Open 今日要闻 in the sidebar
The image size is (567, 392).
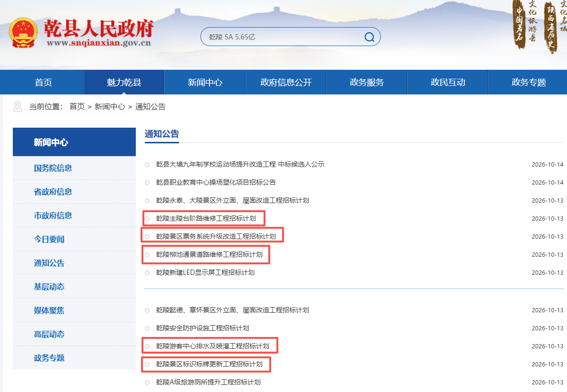point(49,239)
